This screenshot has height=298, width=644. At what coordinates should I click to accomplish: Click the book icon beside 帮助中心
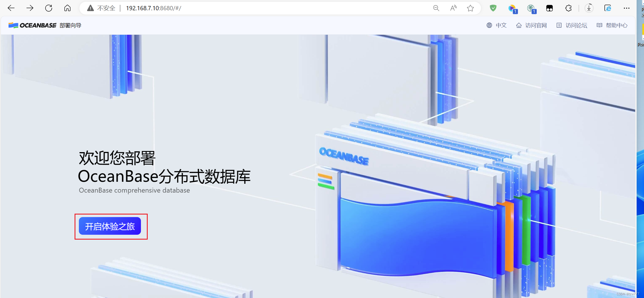[599, 25]
